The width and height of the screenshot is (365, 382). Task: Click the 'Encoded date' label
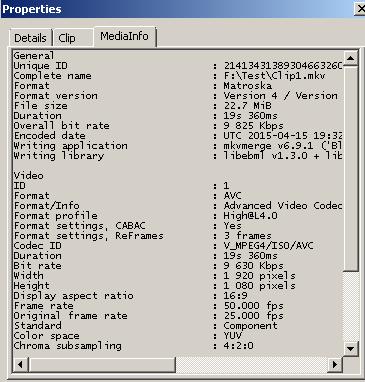point(49,136)
